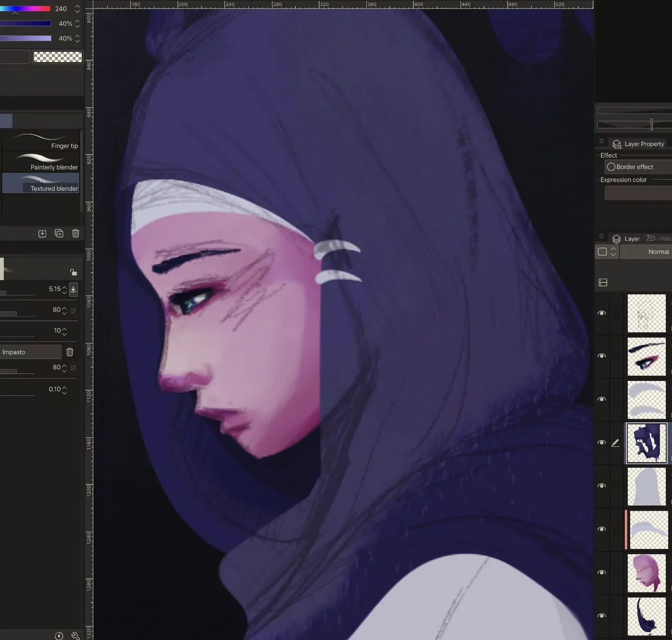Screen dimensions: 672x640
Task: Enable the Border effect option
Action: point(611,167)
